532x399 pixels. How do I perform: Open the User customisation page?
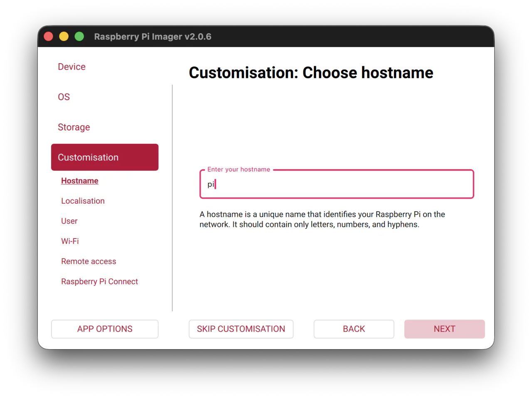69,221
